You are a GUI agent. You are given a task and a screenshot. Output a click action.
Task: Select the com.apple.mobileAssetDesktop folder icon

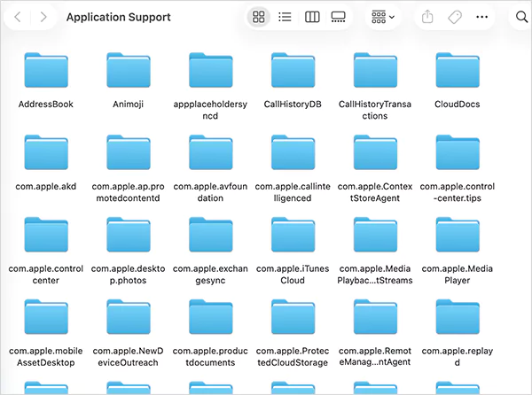[46, 317]
